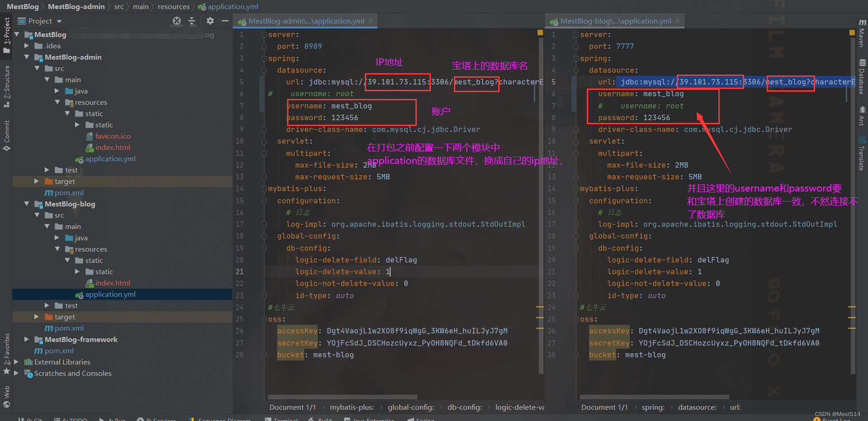Expand the .idea folder
The image size is (868, 421).
point(27,46)
